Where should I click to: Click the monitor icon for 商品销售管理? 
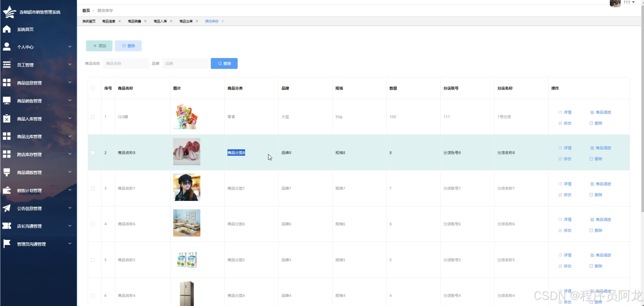[7, 101]
